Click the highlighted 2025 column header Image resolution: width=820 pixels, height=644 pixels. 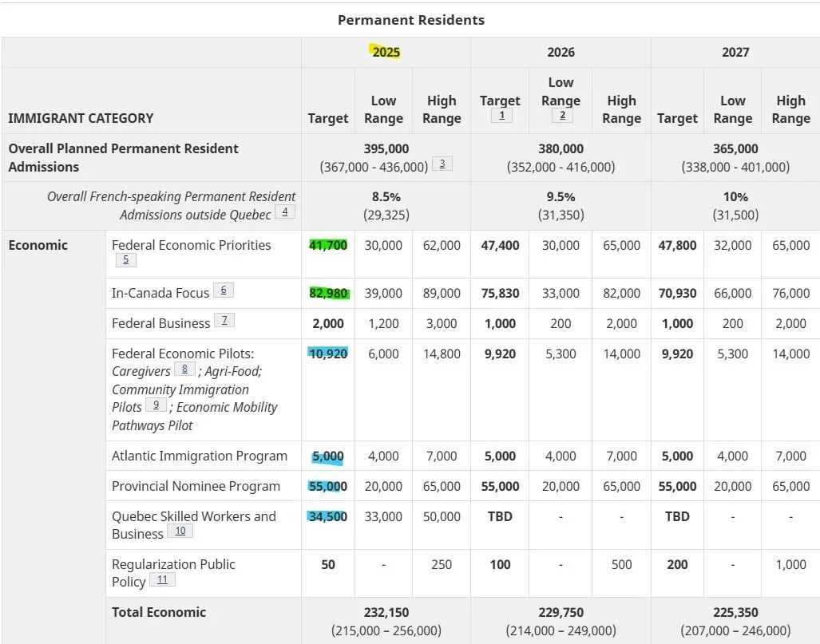386,52
